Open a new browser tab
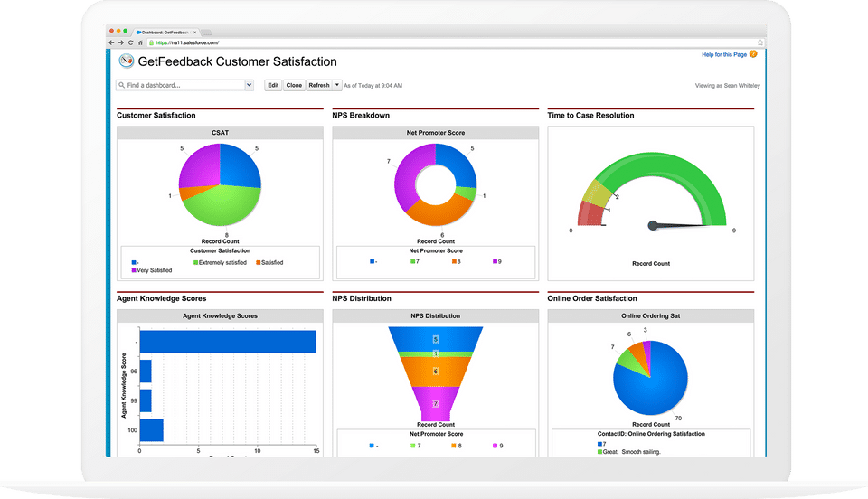Viewport: 868px width, 499px height. tap(206, 32)
